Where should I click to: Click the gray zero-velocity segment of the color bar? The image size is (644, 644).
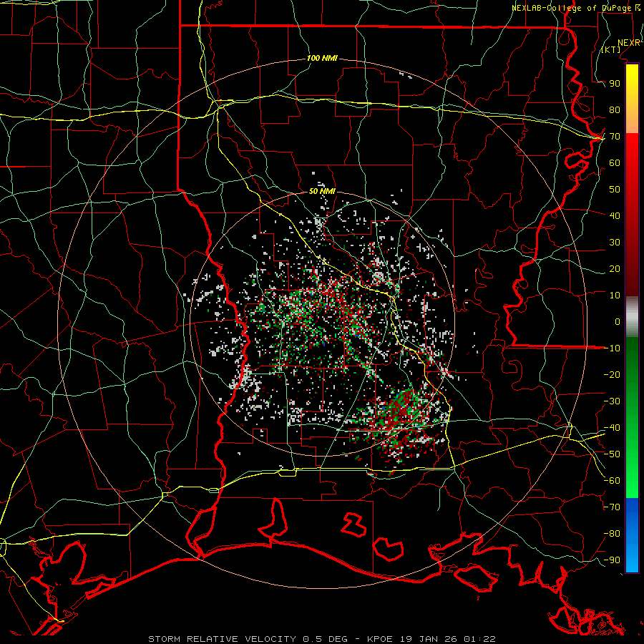pyautogui.click(x=632, y=317)
